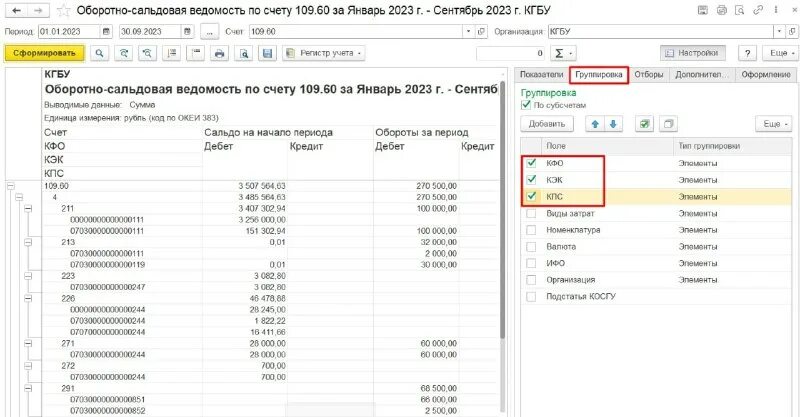Open period selection with ellipsis button
The image size is (800, 417).
(x=209, y=32)
